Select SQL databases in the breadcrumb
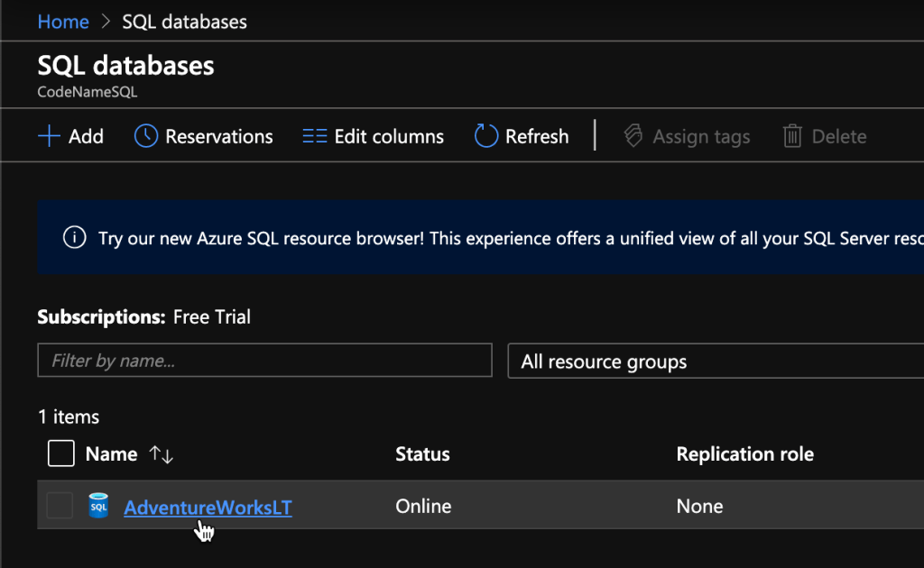This screenshot has width=924, height=568. (184, 22)
